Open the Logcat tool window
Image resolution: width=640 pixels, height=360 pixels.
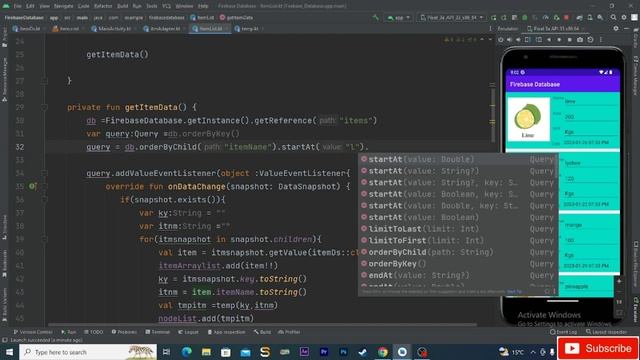[188, 332]
